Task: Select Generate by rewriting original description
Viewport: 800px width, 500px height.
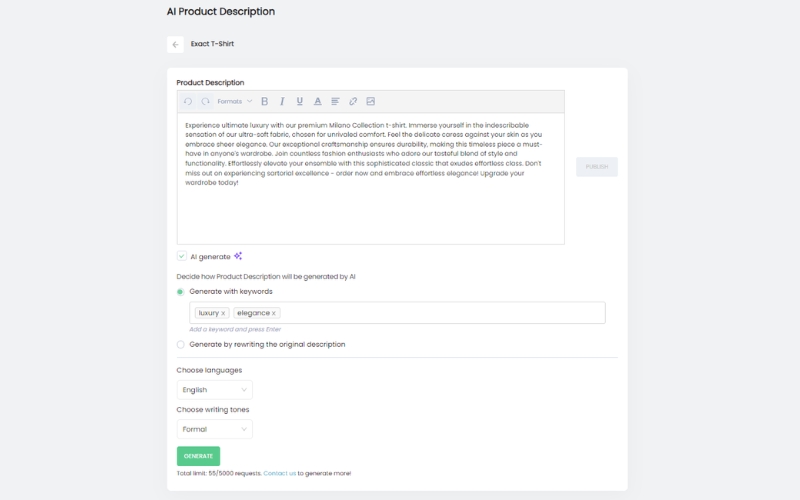Action: (180, 345)
